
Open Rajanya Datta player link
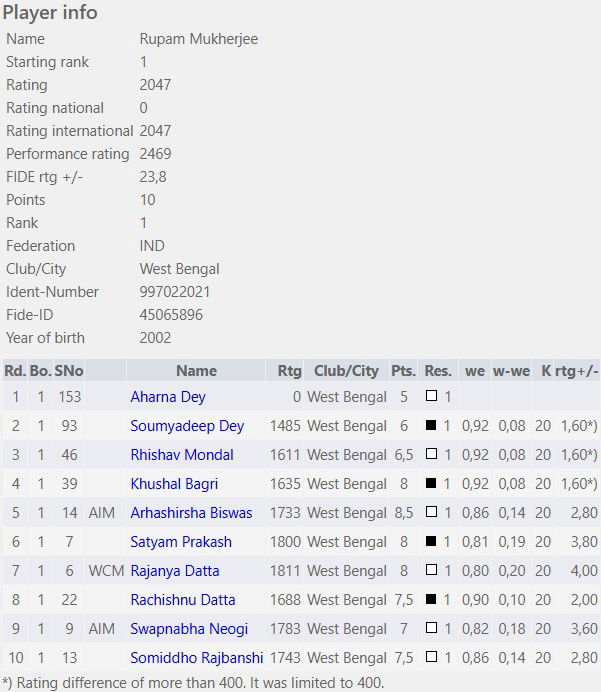point(175,571)
